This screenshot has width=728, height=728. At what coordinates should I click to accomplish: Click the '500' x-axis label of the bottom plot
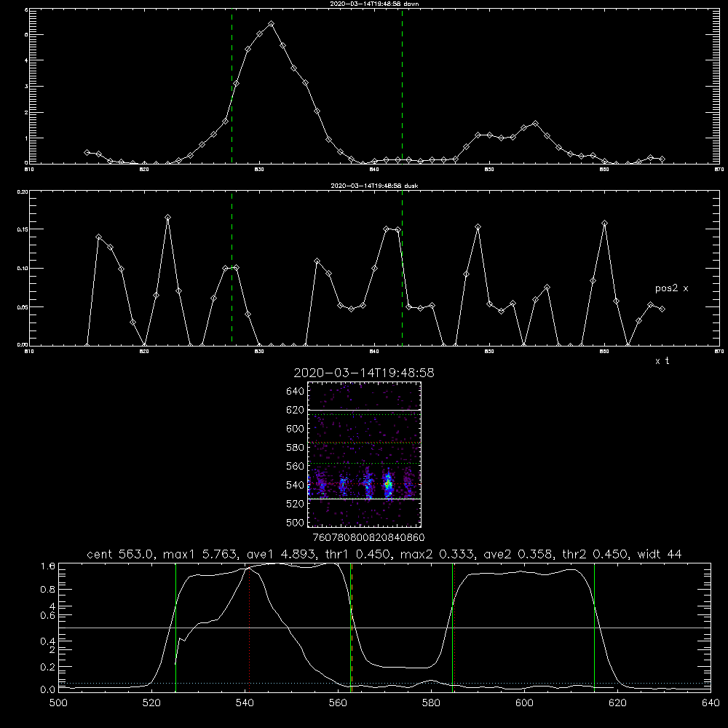(58, 703)
